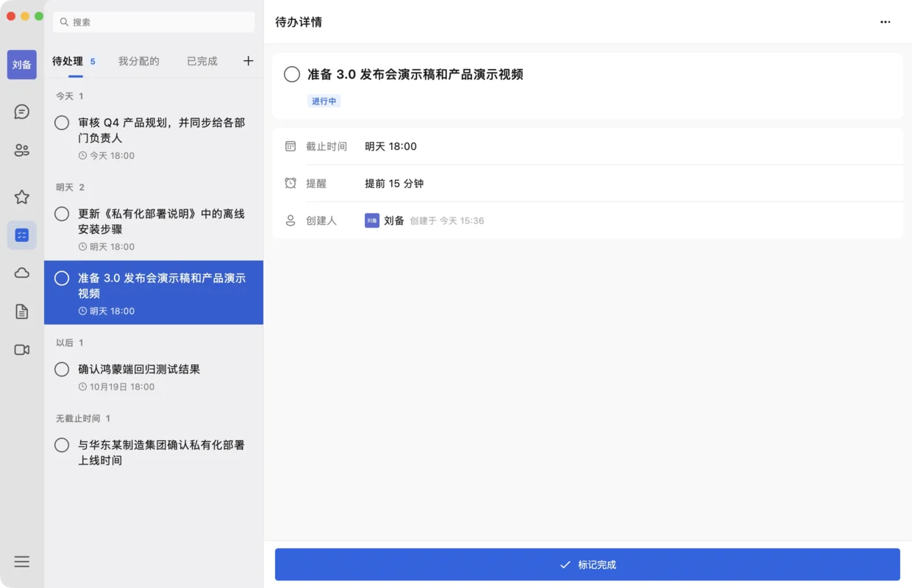Open the 确认鸿蒙端回归测试结果 task

point(154,377)
